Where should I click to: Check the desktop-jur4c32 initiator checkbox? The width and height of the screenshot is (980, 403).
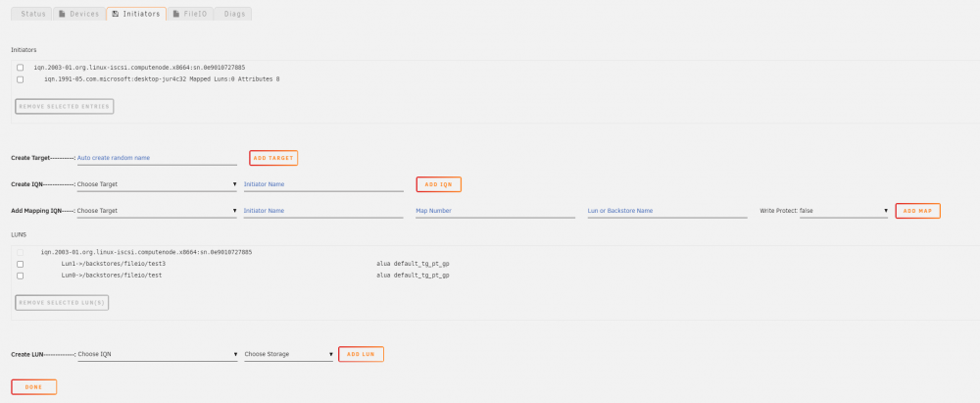(x=21, y=79)
